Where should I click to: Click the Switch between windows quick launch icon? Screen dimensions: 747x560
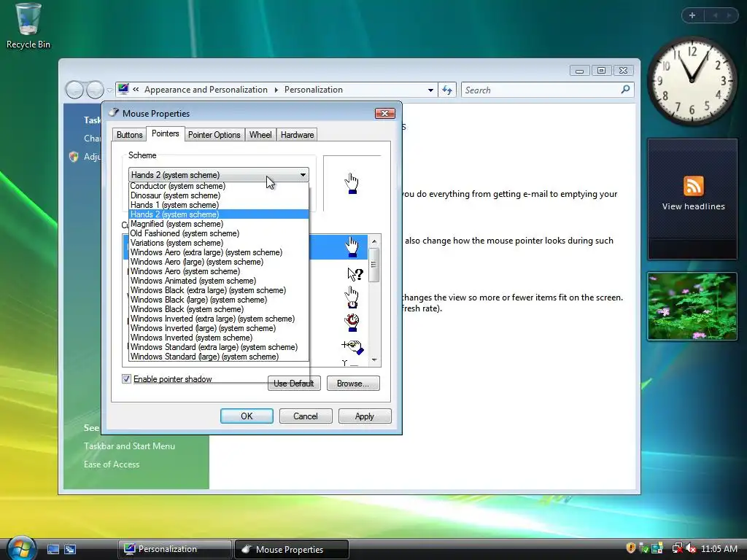tap(70, 549)
